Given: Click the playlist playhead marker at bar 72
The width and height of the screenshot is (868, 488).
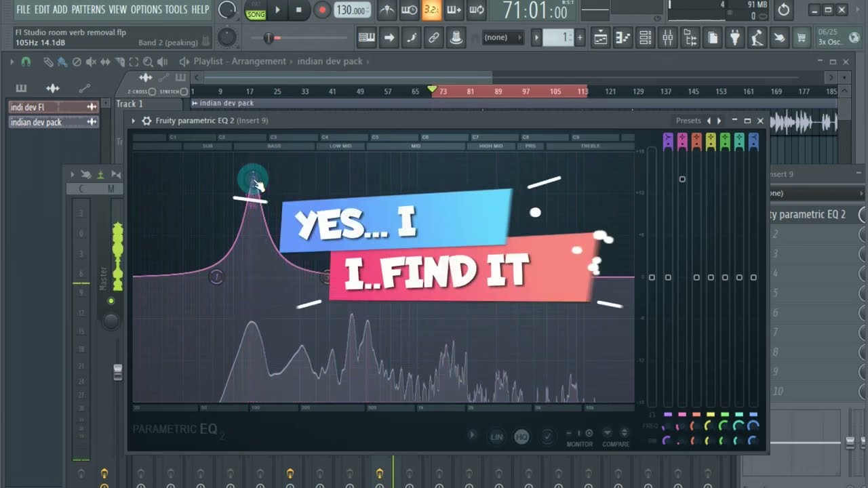Looking at the screenshot, I should (432, 89).
